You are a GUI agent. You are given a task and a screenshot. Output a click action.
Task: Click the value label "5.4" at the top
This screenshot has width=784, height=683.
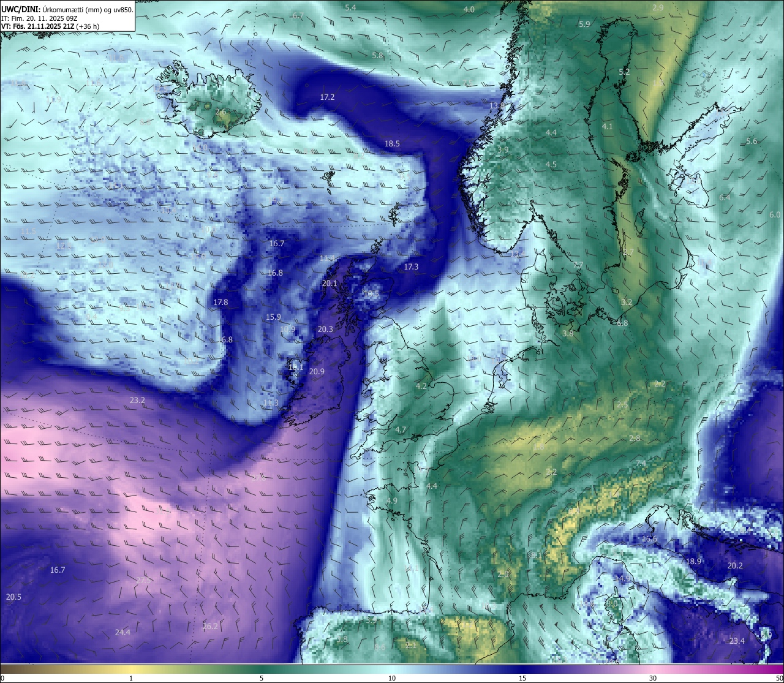click(x=350, y=8)
